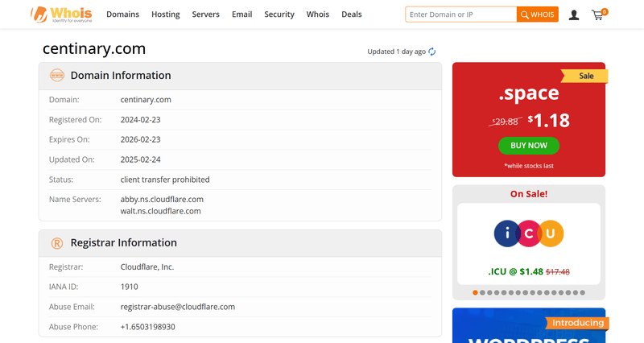Open the shopping cart icon

tap(599, 14)
